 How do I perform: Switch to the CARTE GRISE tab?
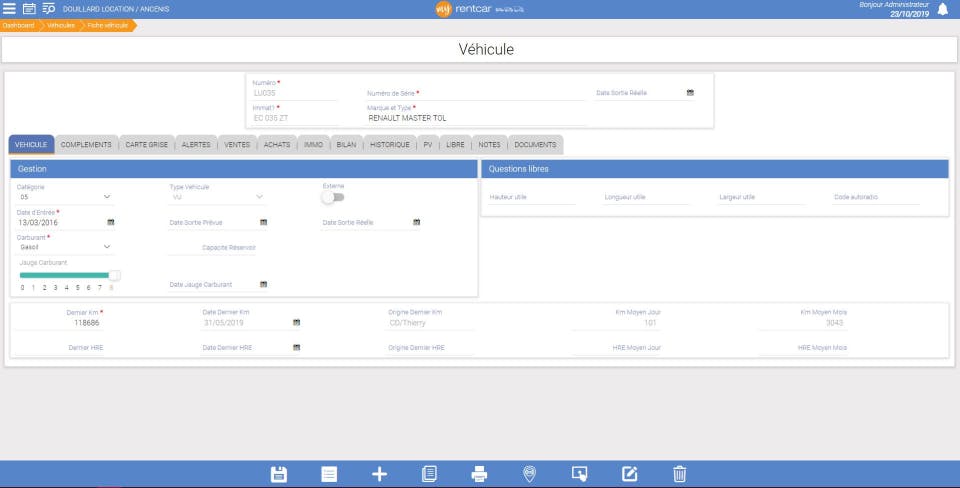146,145
